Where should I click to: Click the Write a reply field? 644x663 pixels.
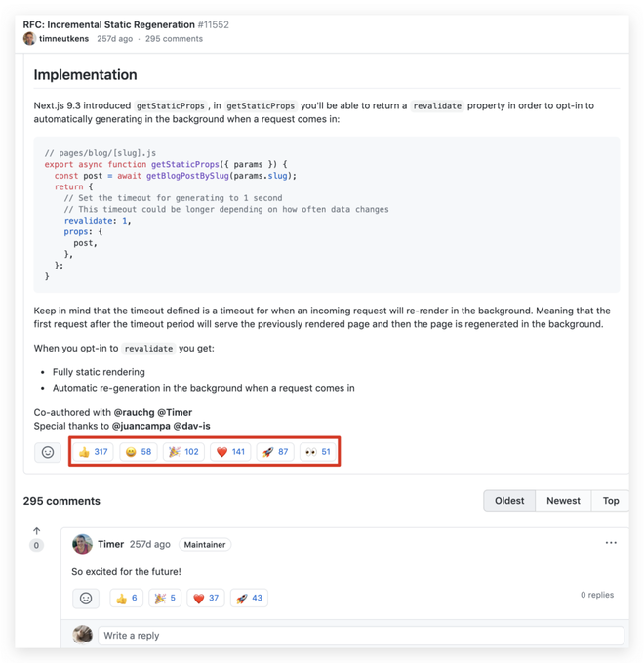(x=359, y=636)
